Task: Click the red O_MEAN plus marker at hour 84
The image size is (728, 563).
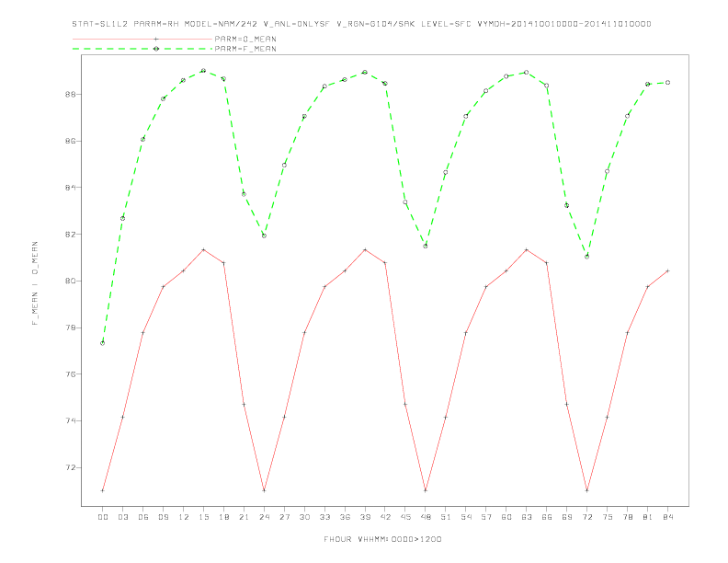Action: coord(667,270)
